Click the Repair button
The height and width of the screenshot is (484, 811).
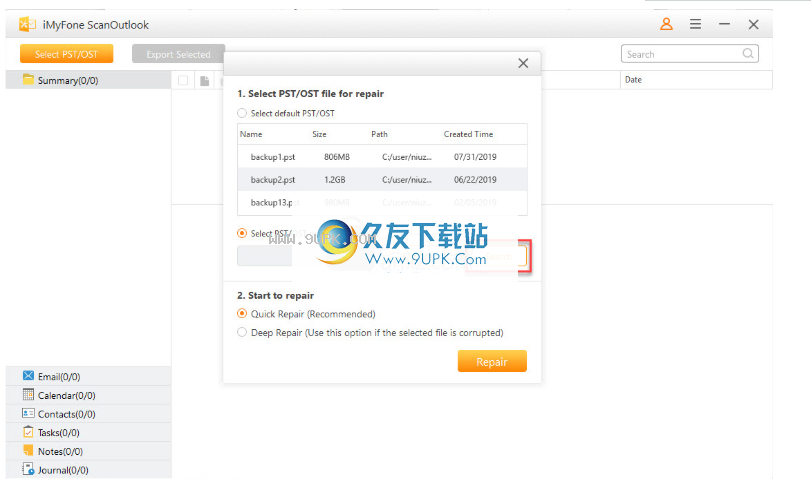pyautogui.click(x=492, y=361)
